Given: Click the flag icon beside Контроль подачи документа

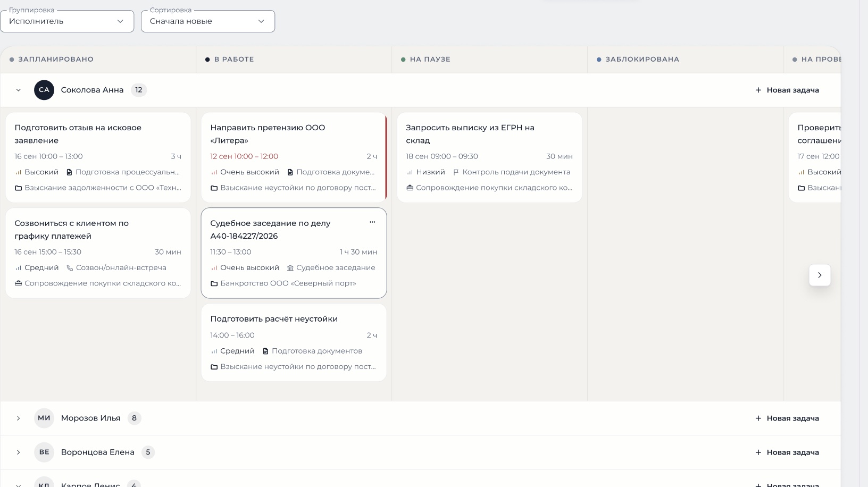Looking at the screenshot, I should tap(456, 172).
